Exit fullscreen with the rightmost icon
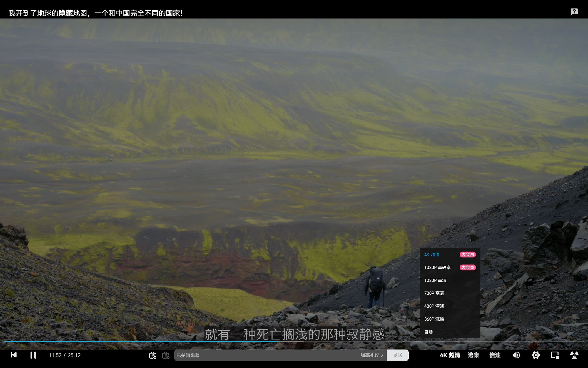588x368 pixels. click(574, 355)
